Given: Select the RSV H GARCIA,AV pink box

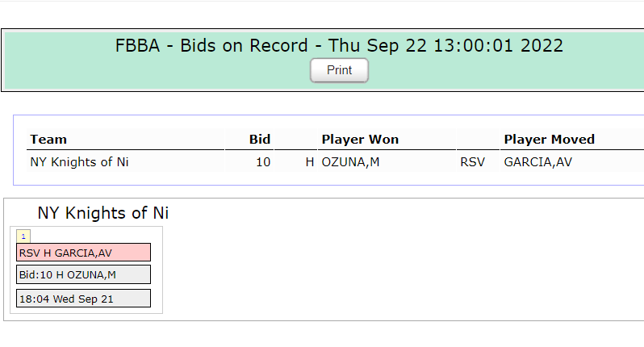Looking at the screenshot, I should pos(83,253).
